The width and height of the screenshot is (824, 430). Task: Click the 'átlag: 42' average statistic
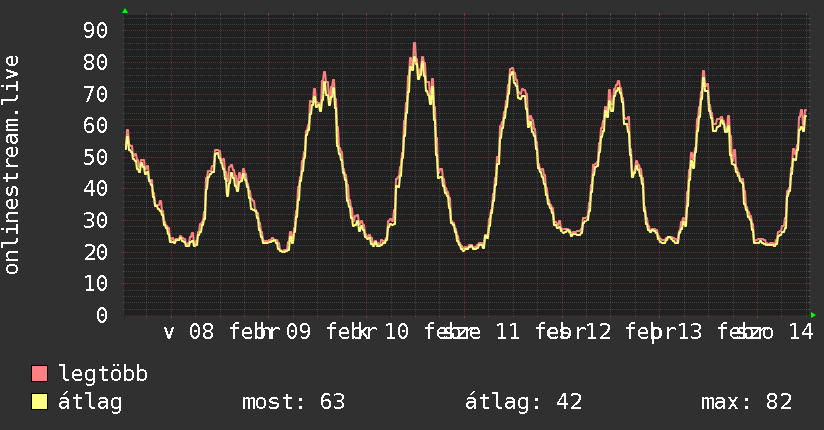pos(523,402)
